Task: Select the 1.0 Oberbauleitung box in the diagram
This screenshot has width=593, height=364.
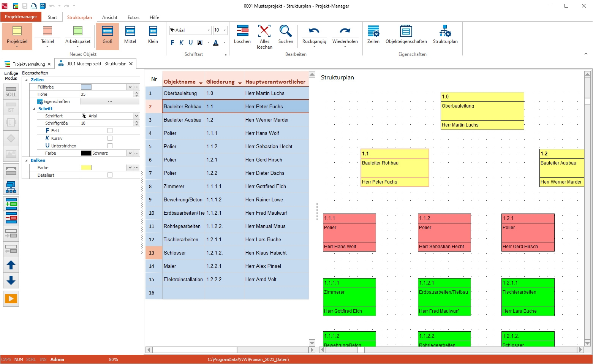Action: tap(482, 111)
